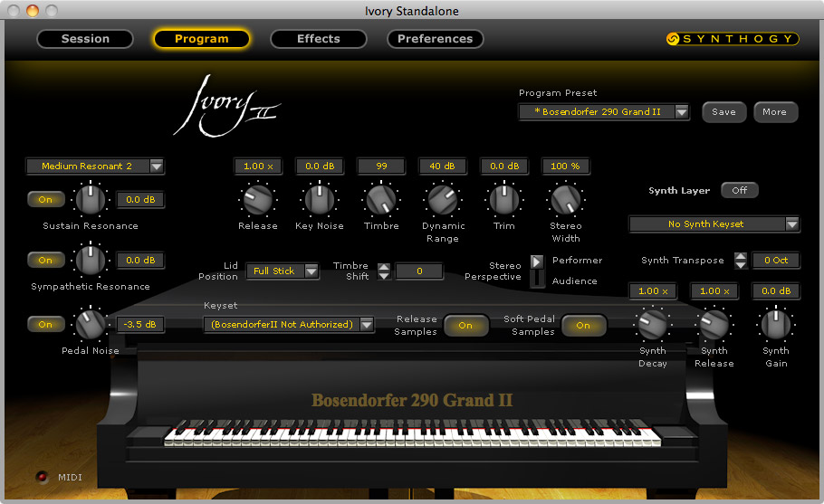Click the Stereo Width 100 % field
This screenshot has width=824, height=504.
pos(565,166)
